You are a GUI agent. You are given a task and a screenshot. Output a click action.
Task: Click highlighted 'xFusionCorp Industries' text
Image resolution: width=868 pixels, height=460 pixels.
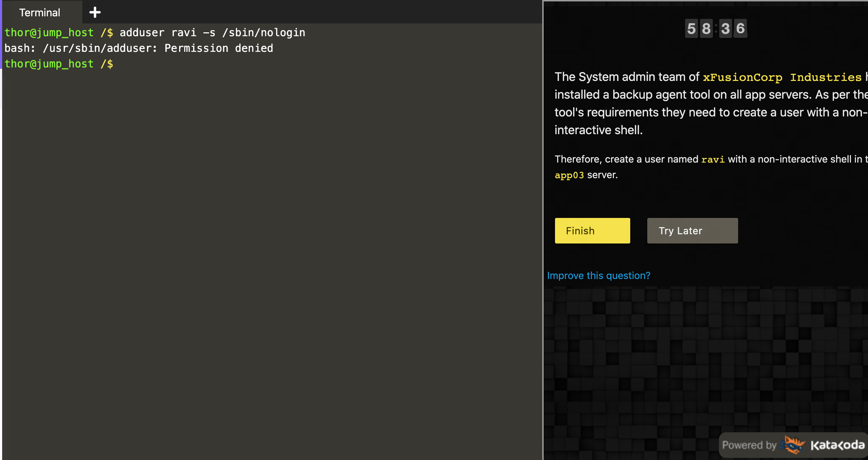tap(782, 77)
